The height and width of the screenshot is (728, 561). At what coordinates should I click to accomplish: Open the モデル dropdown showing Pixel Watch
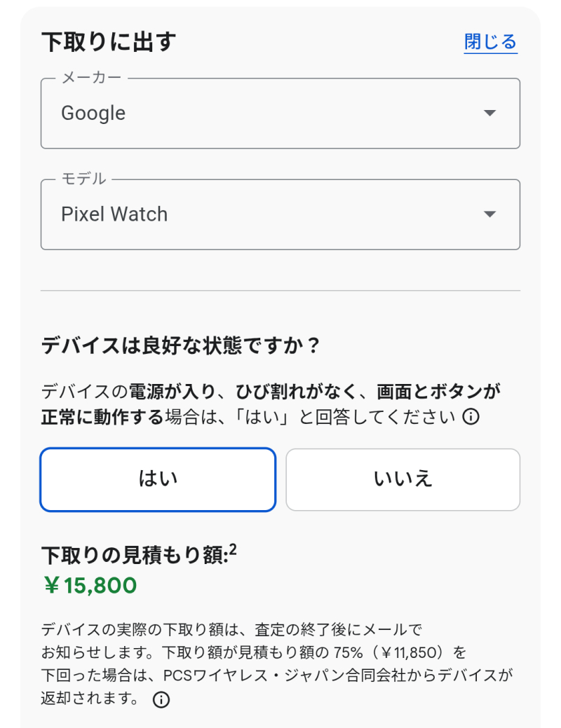tap(280, 214)
